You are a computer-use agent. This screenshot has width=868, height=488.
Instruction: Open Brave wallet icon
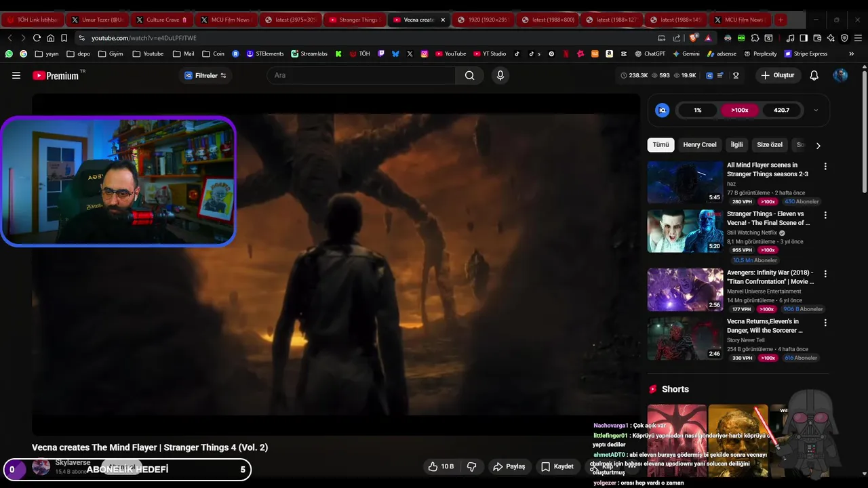(817, 38)
